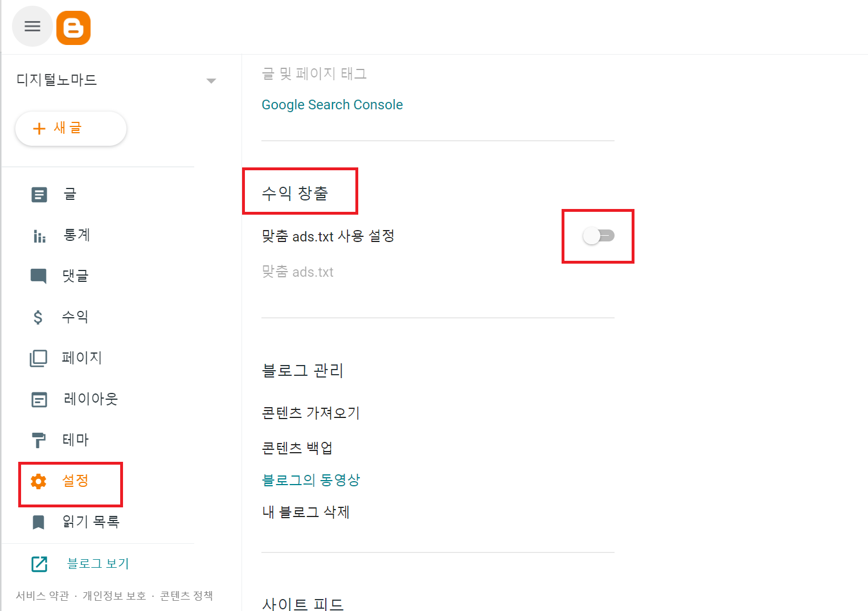868x611 pixels.
Task: Open the 블로그 보기 view blog link
Action: (97, 564)
